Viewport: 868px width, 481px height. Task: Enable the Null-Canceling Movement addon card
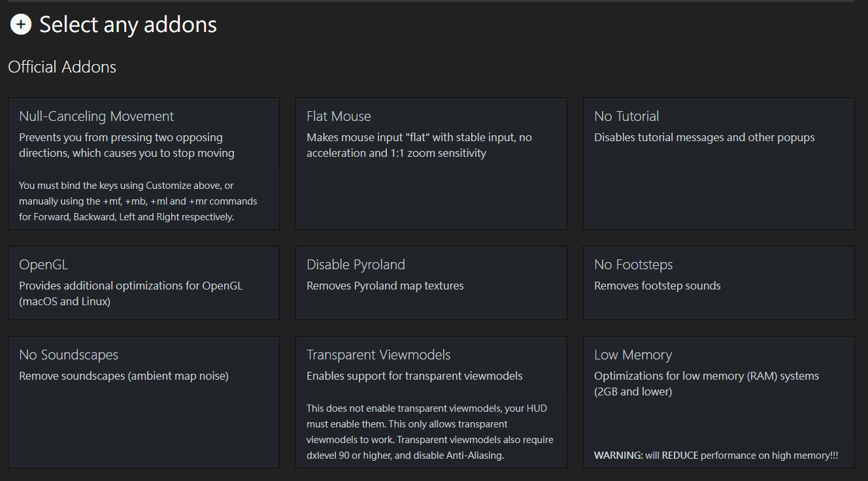[144, 163]
